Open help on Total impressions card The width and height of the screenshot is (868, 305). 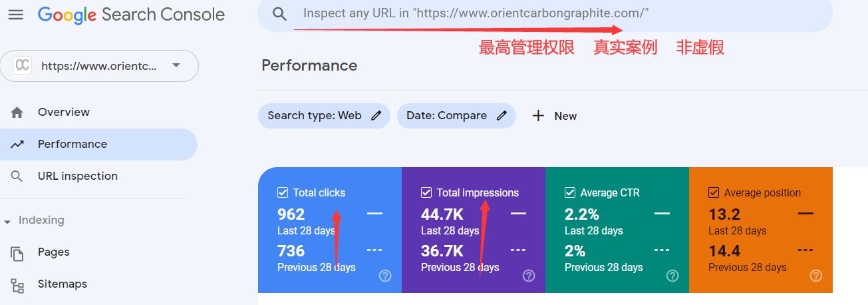(x=529, y=276)
